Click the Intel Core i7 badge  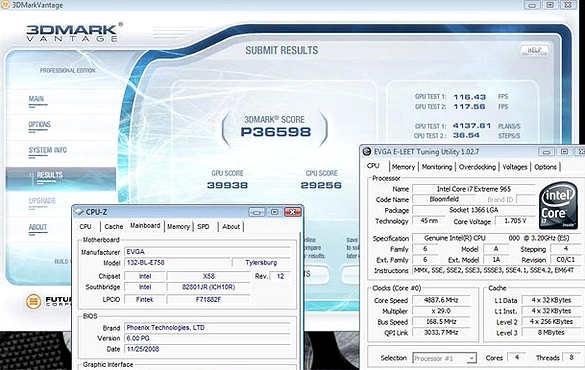tap(558, 205)
